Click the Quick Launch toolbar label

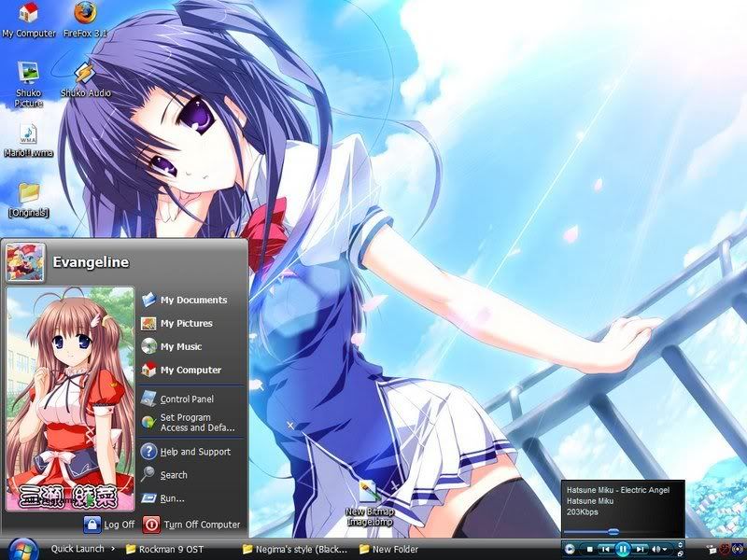78,549
